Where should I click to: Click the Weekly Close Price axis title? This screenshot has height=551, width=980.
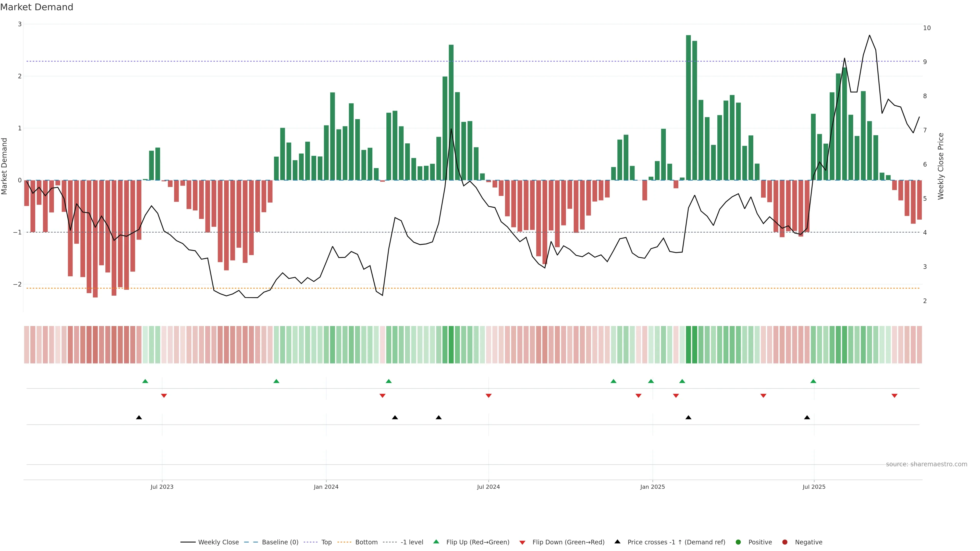(941, 166)
